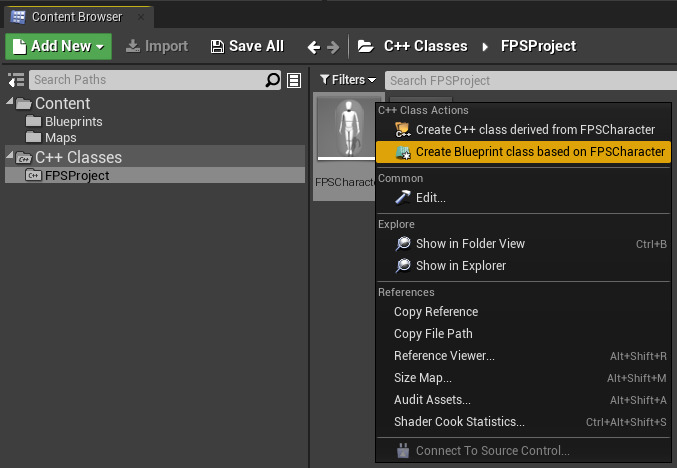Screen dimensions: 677x468
Task: Open the Filters dropdown
Action: [x=348, y=80]
